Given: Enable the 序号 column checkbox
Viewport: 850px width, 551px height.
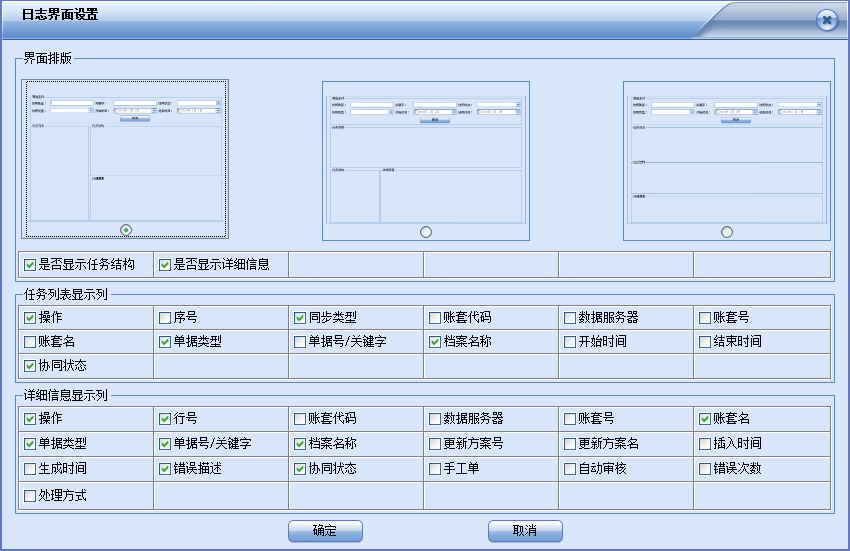Looking at the screenshot, I should [x=165, y=318].
